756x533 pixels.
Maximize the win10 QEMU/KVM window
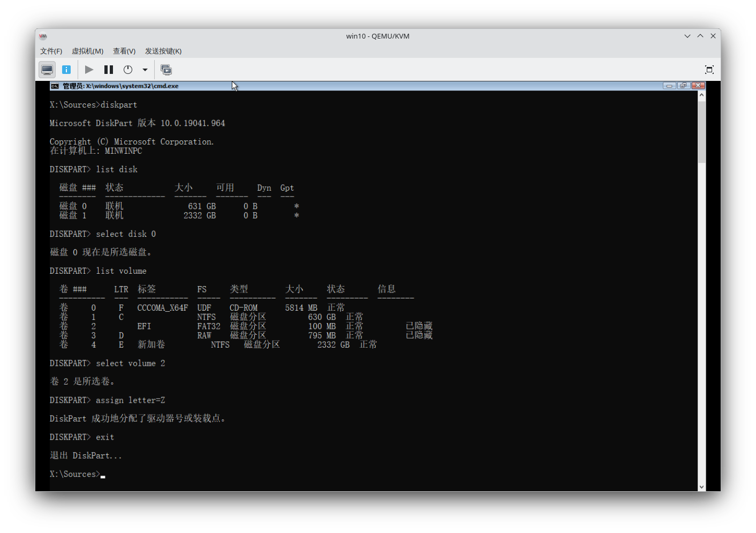point(700,36)
